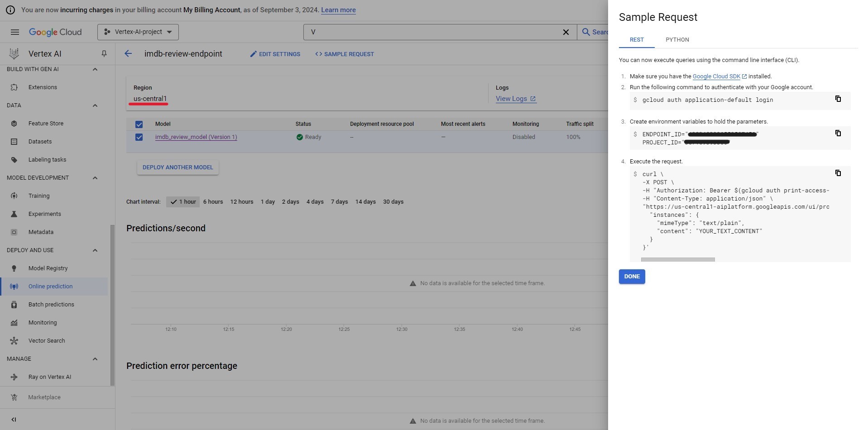
Task: Click the Experiments flask icon
Action: [14, 214]
